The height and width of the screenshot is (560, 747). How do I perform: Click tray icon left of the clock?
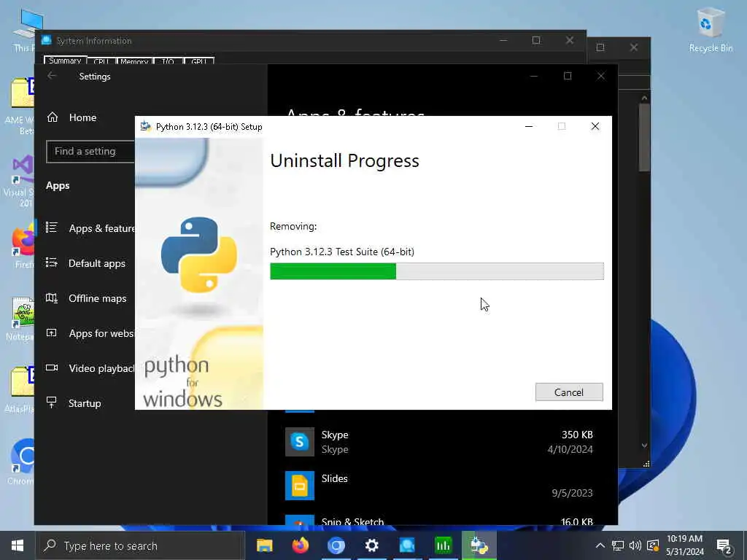653,545
